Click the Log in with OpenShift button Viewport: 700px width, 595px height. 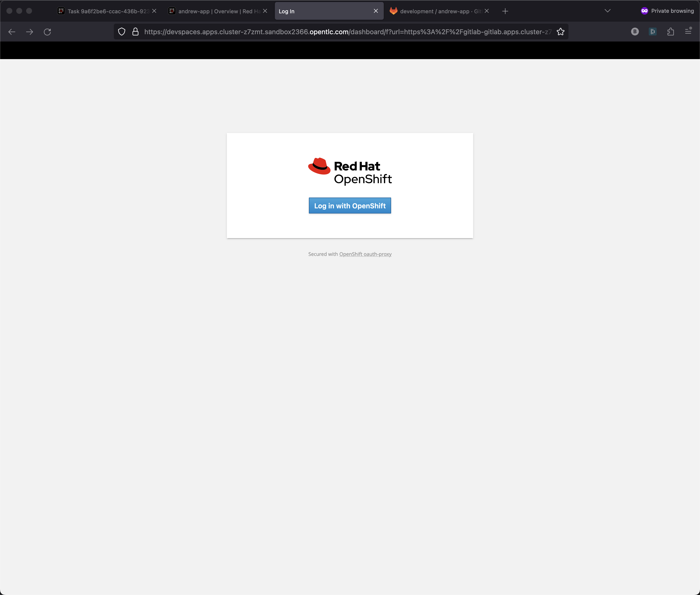(x=350, y=205)
